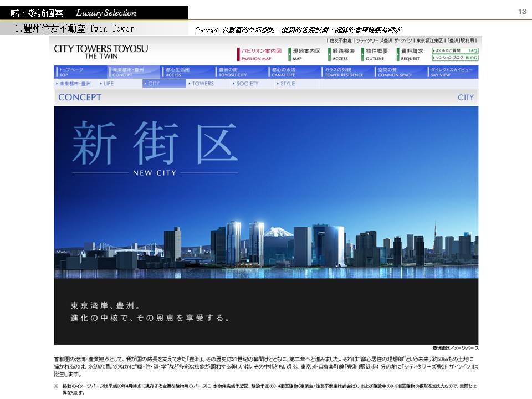Viewport: 532px width, 399px height.
Task: Click the REQUEST brochure button
Action: (411, 54)
